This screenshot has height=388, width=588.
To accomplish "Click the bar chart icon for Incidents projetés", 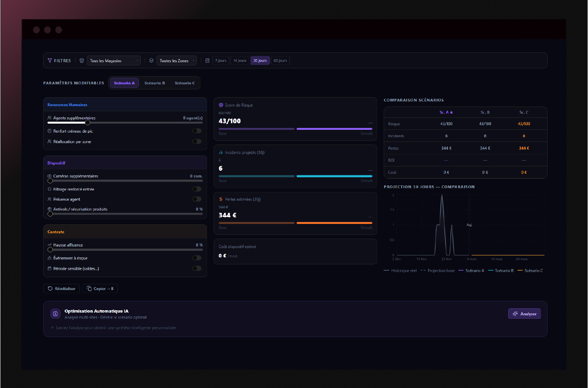I will (221, 152).
